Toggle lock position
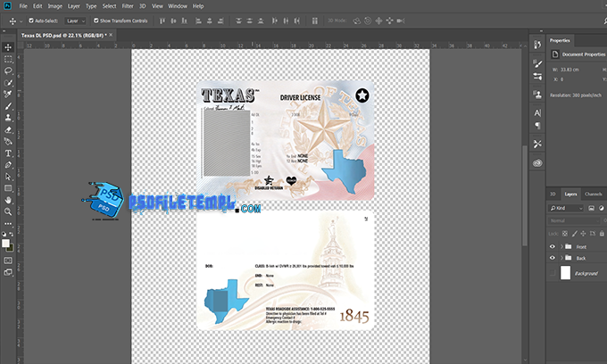 (x=583, y=233)
